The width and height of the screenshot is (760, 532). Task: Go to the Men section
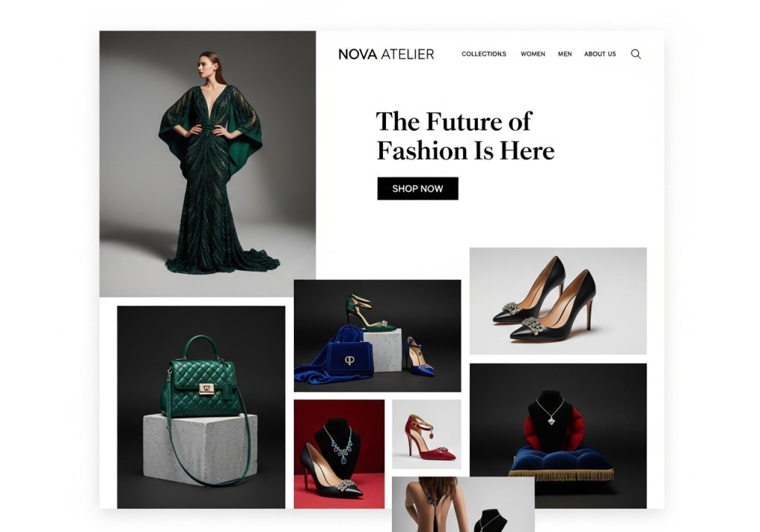click(x=565, y=53)
